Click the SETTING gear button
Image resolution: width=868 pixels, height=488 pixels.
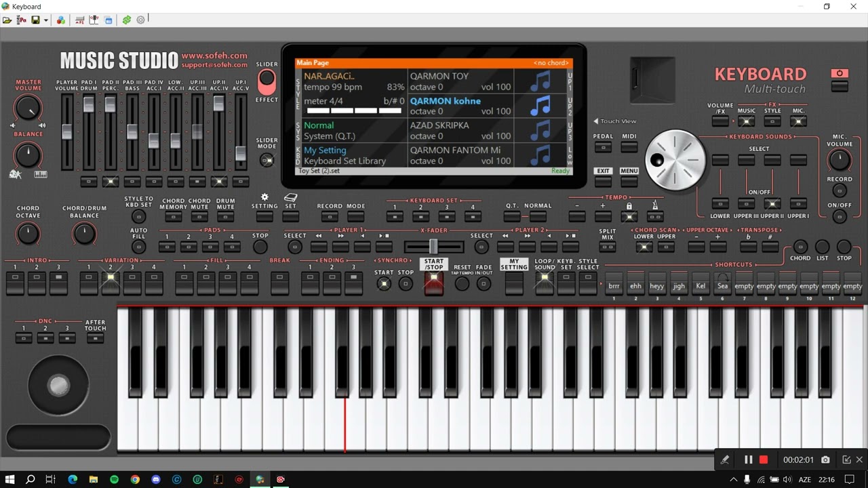[x=264, y=217]
